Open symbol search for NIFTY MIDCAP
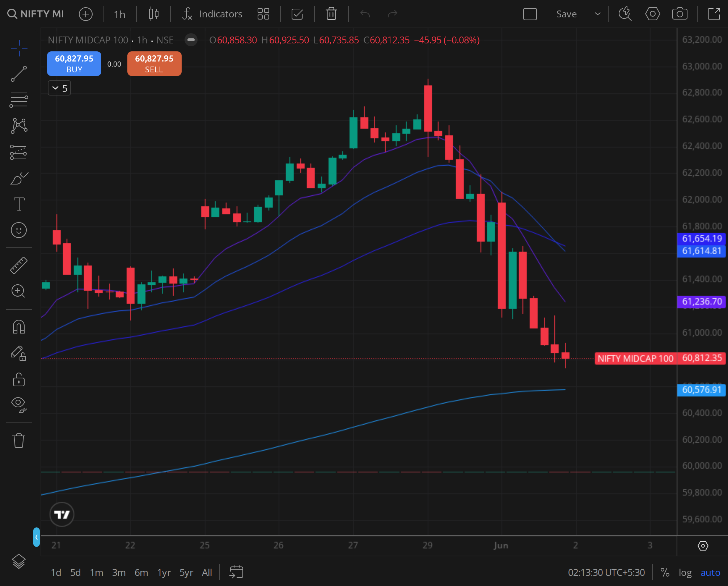This screenshot has height=586, width=728. coord(36,14)
